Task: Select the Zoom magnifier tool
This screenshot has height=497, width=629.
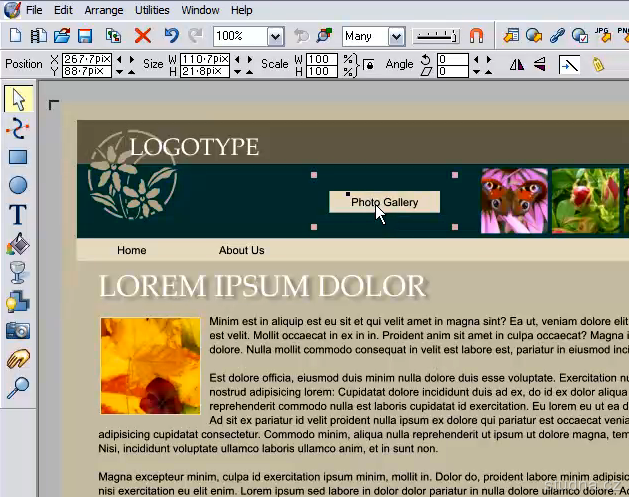Action: 18,387
